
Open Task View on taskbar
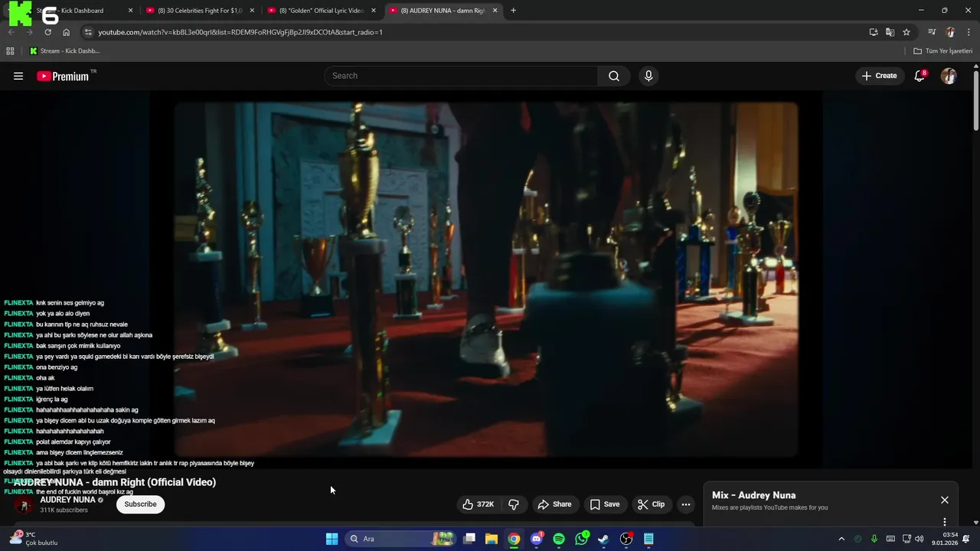[469, 539]
